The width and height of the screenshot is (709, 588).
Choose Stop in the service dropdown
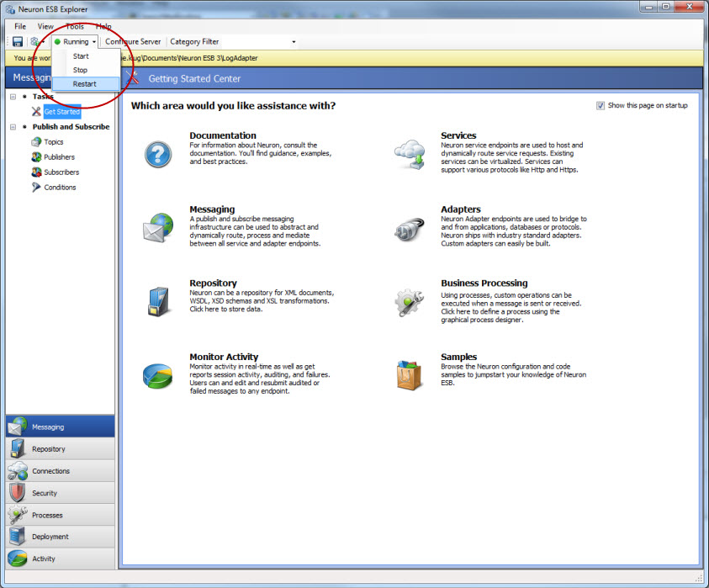coord(80,70)
